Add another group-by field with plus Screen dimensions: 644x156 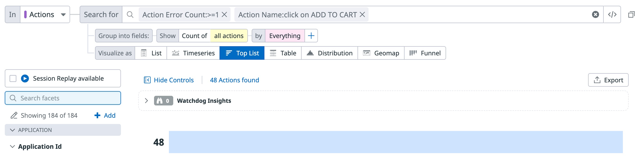(311, 36)
